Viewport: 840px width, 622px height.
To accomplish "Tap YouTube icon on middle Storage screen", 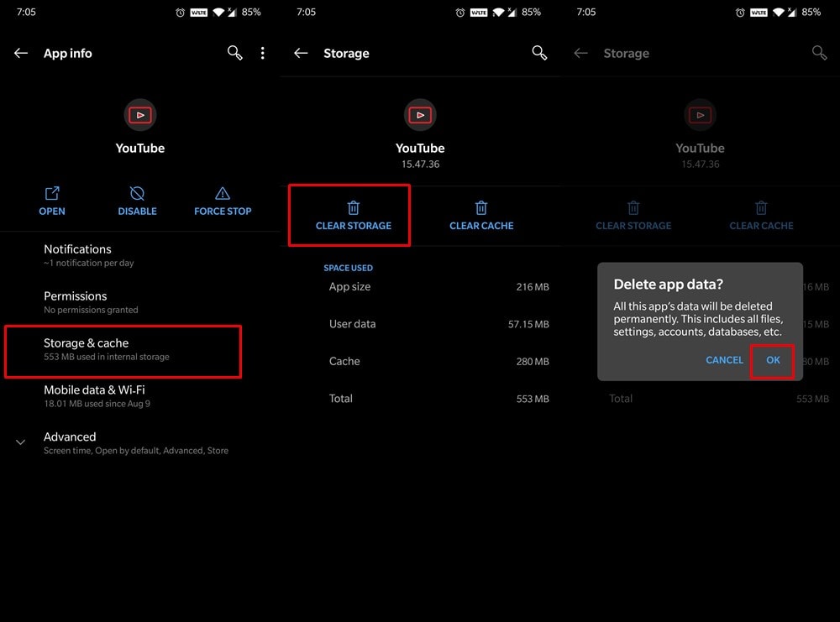I will click(420, 114).
